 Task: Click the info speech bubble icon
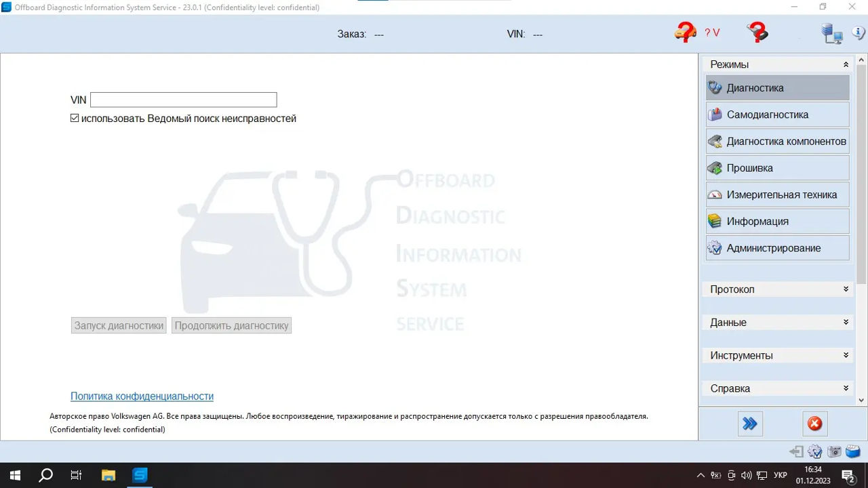[x=858, y=33]
